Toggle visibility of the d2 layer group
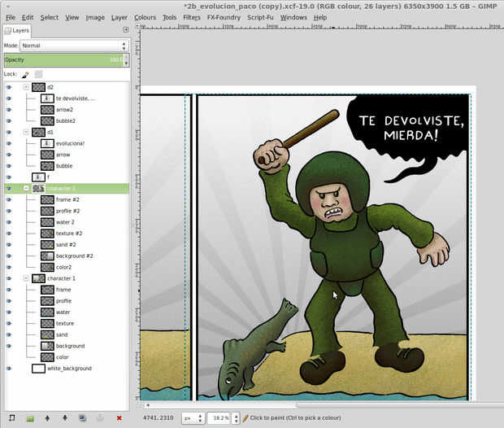This screenshot has width=504, height=428. pos(9,87)
